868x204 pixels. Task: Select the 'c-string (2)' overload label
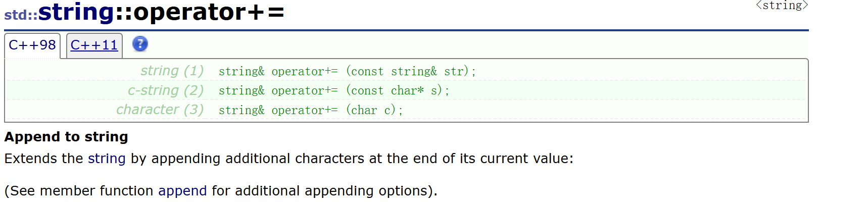[166, 90]
